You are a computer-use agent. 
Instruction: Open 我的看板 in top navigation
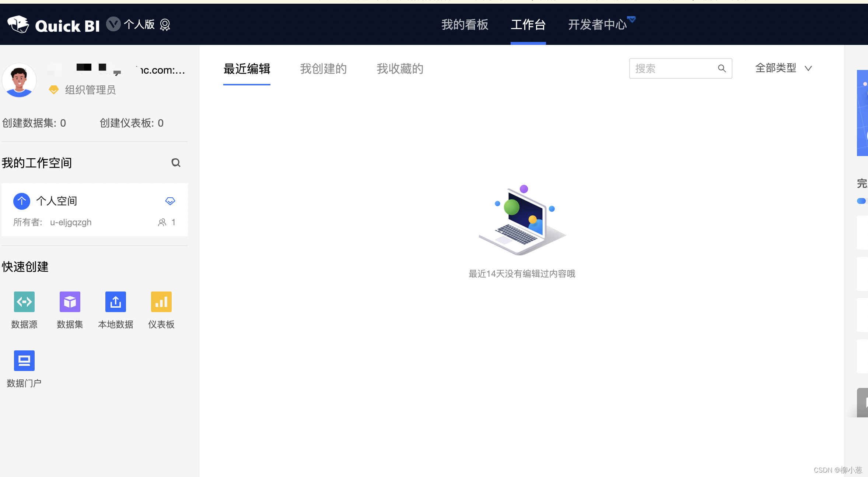pyautogui.click(x=465, y=25)
